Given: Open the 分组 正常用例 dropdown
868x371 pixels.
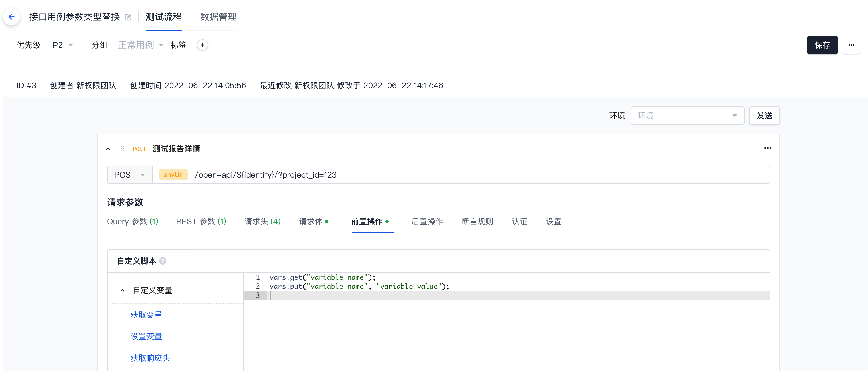Looking at the screenshot, I should (140, 45).
